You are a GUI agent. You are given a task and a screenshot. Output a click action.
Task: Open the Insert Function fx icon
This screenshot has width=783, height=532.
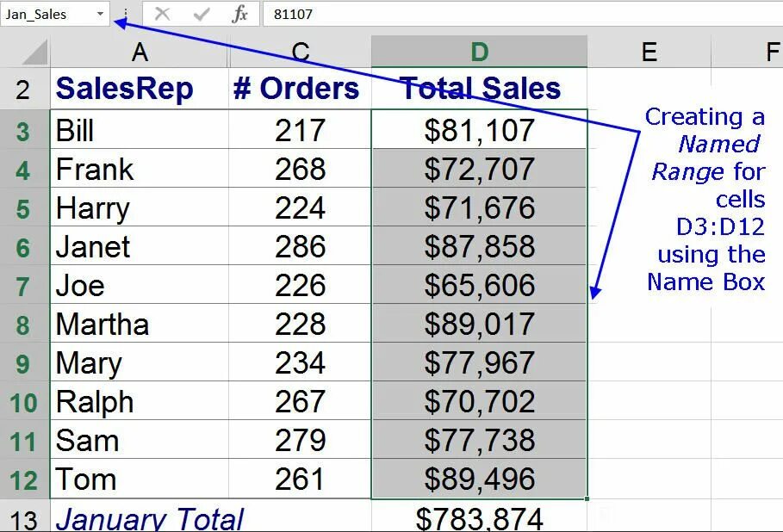239,14
